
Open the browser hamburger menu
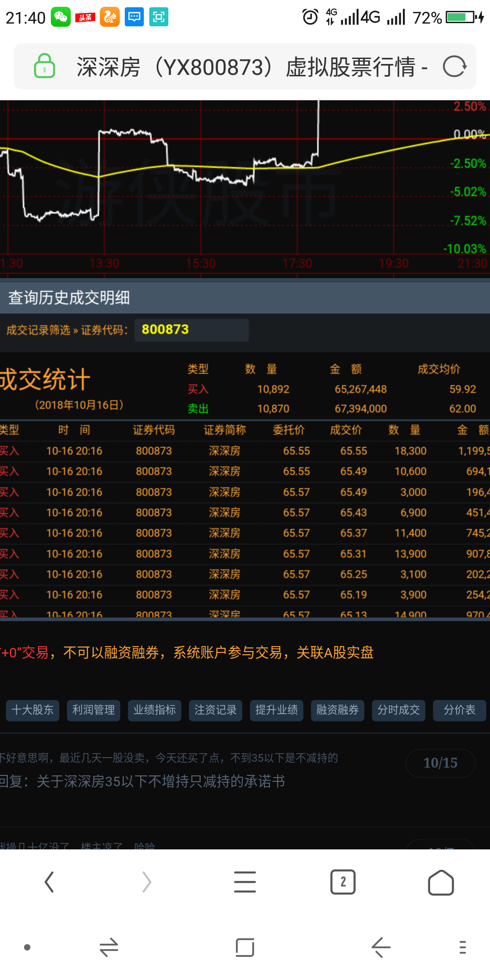click(245, 882)
